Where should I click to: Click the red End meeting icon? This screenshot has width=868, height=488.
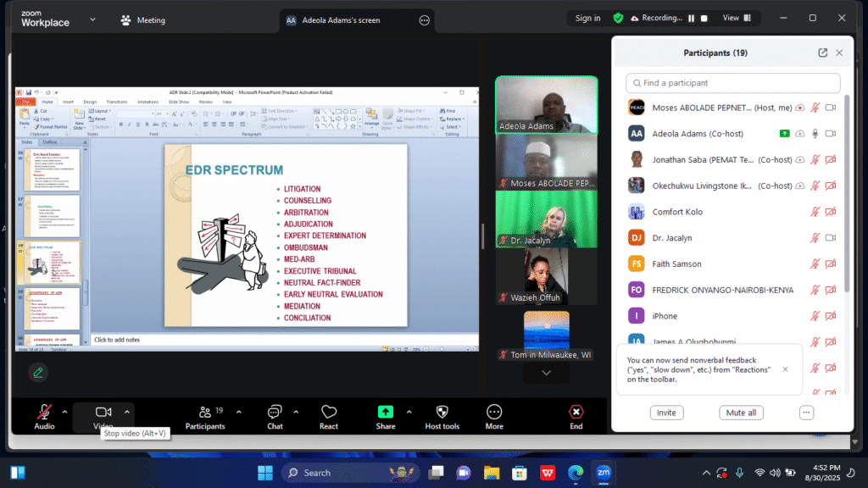click(x=576, y=413)
